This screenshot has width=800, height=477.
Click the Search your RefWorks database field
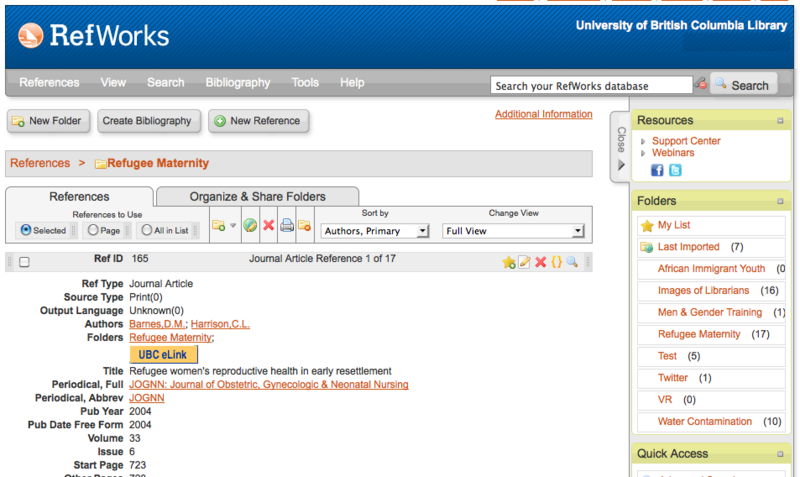point(591,86)
